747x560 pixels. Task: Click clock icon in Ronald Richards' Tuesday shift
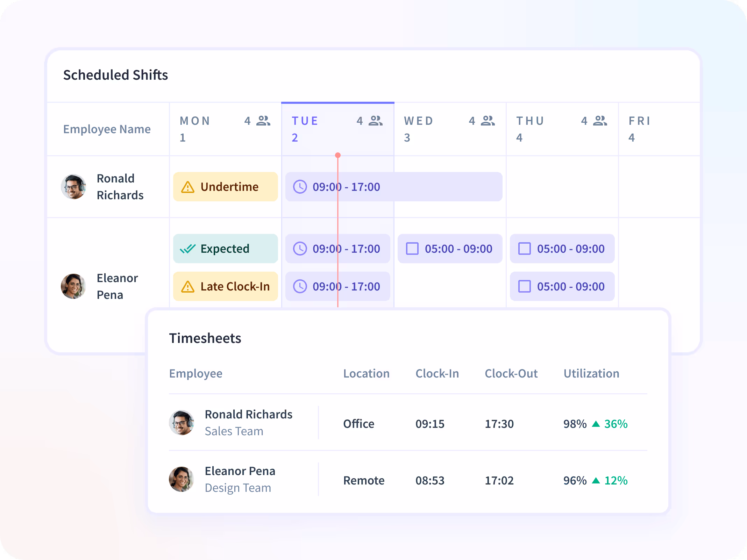(x=300, y=187)
